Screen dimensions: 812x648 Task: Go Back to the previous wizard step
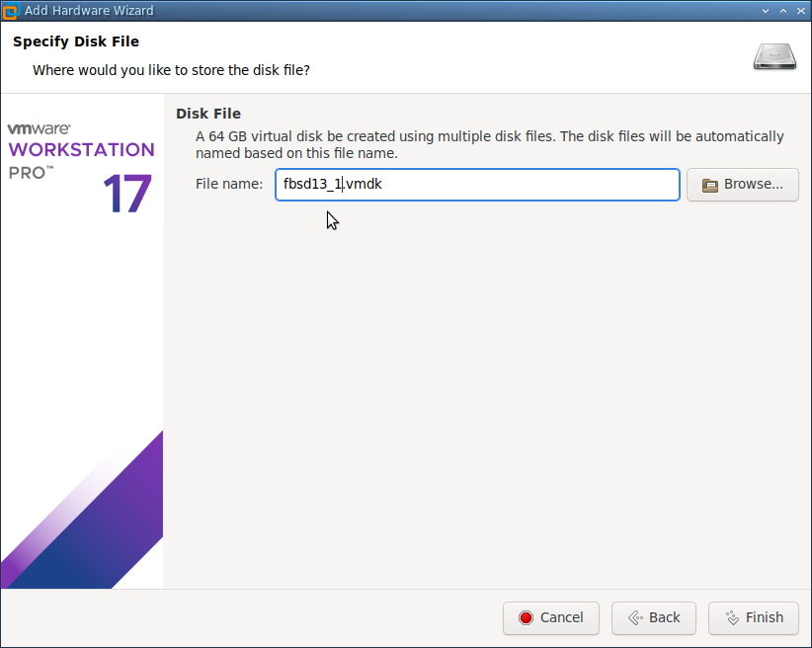click(x=654, y=618)
